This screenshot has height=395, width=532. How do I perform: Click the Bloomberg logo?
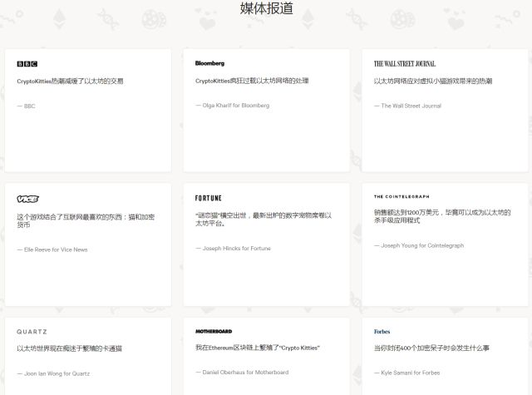[209, 63]
